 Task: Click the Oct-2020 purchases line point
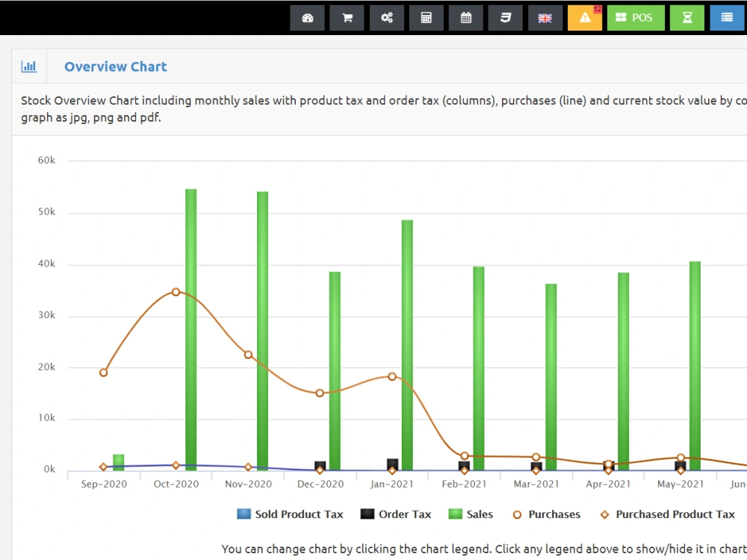tap(176, 292)
